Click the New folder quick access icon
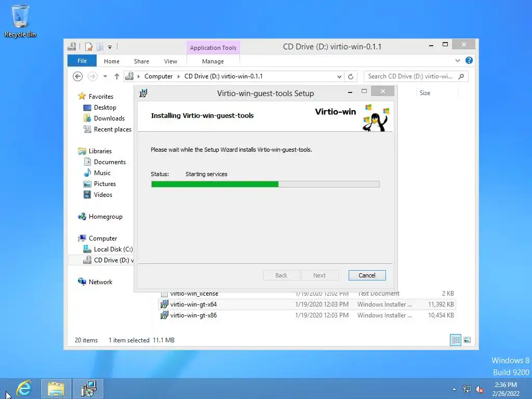 pos(100,47)
